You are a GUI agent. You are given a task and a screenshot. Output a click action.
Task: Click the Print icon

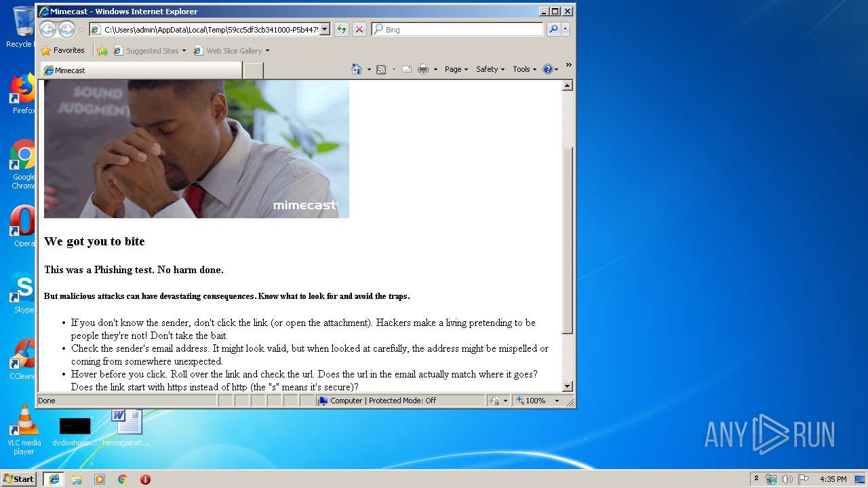pyautogui.click(x=423, y=69)
